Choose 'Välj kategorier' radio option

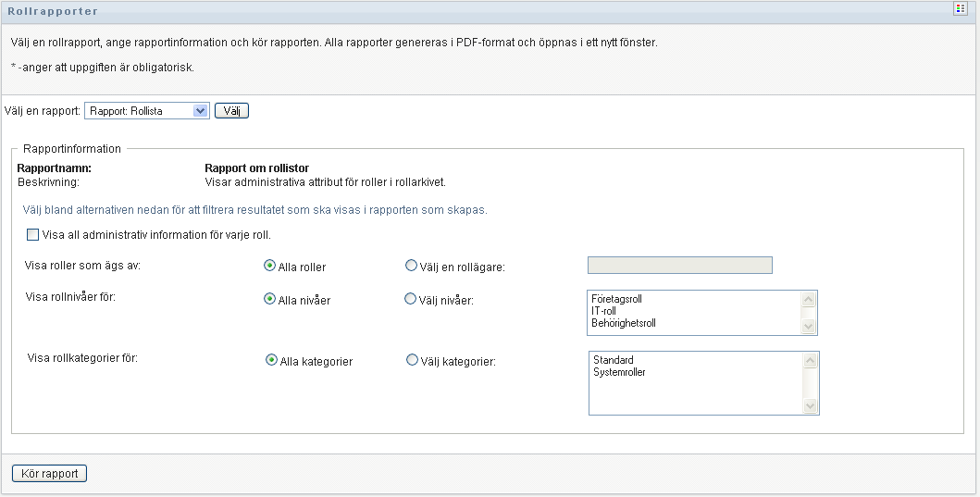coord(412,361)
